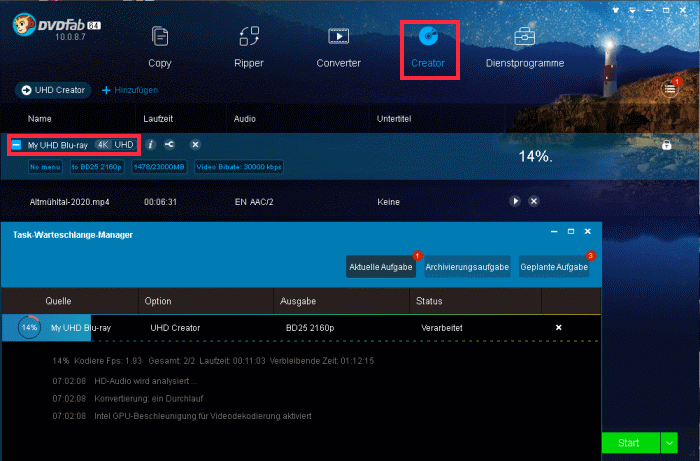This screenshot has height=461, width=700.
Task: Click the BD25 2160p output cell
Action: (x=310, y=328)
